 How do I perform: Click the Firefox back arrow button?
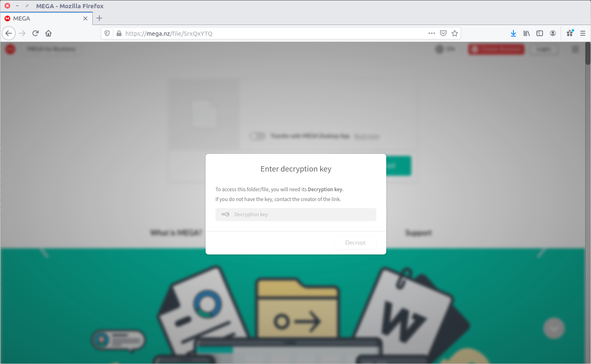point(9,33)
